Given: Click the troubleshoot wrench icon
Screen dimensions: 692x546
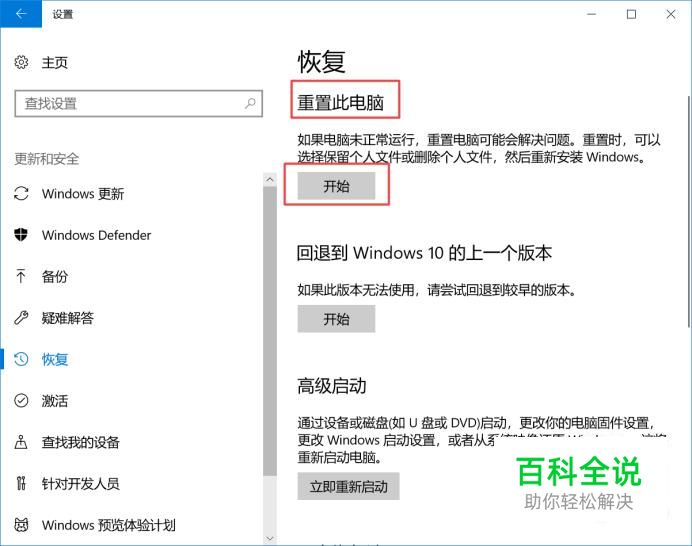Looking at the screenshot, I should tap(21, 317).
